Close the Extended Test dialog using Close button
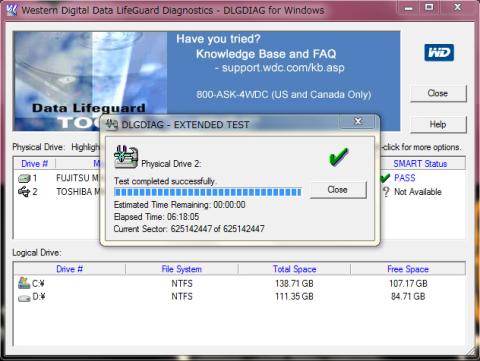The width and height of the screenshot is (480, 361). point(338,190)
